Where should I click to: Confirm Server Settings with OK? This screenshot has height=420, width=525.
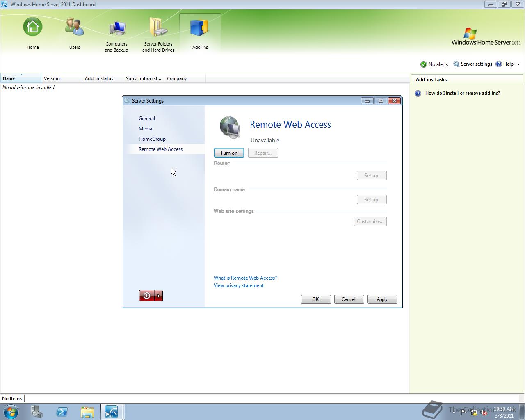(x=316, y=299)
